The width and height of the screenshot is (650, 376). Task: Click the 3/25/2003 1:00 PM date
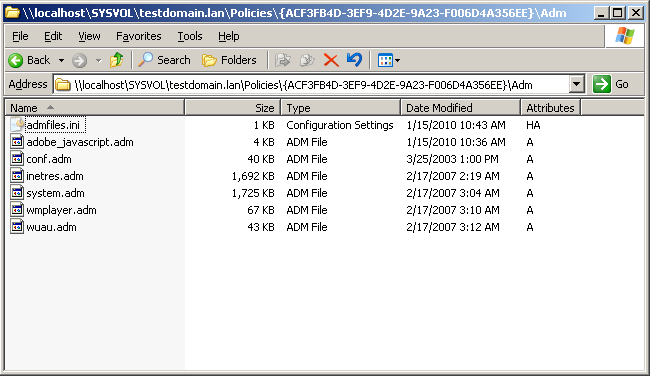click(452, 159)
